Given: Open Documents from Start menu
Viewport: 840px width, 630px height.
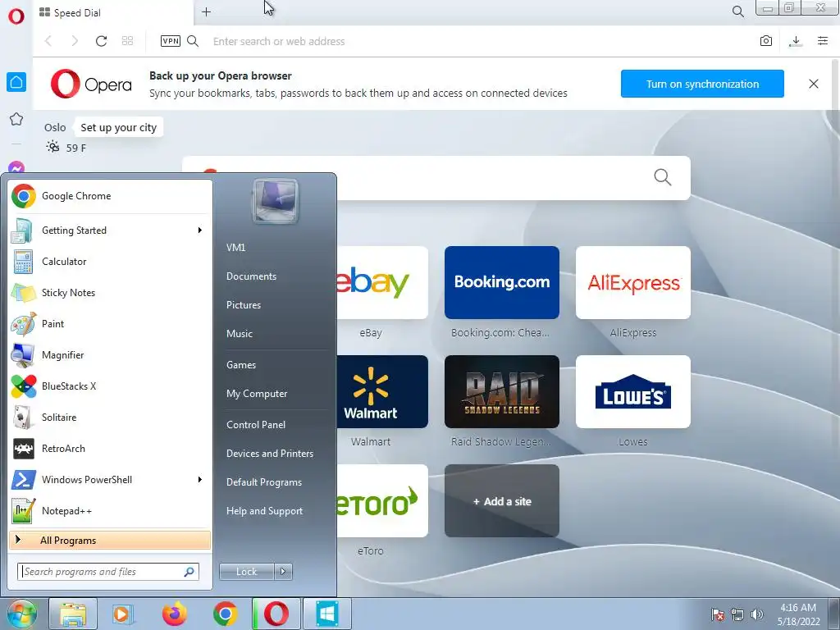Looking at the screenshot, I should click(x=251, y=276).
